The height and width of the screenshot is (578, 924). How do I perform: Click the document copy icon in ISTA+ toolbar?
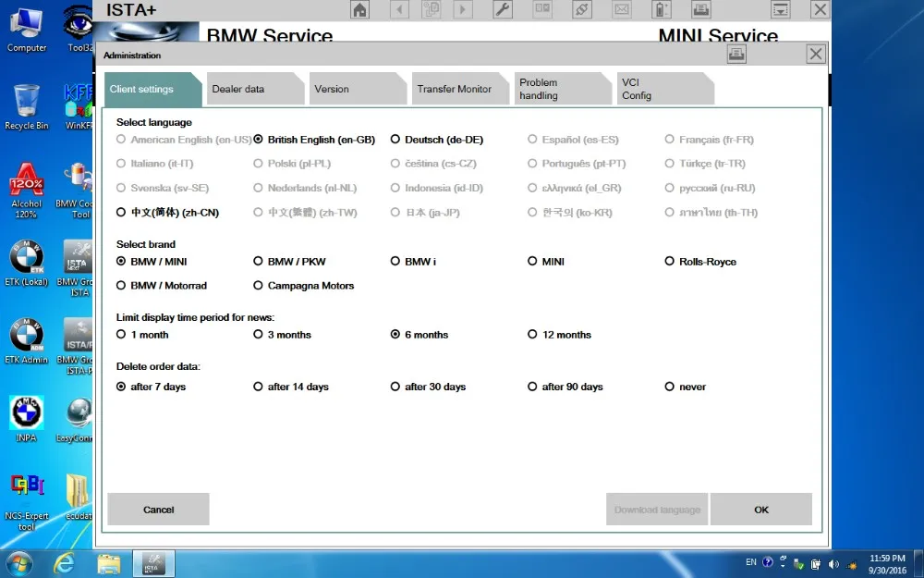click(x=432, y=9)
